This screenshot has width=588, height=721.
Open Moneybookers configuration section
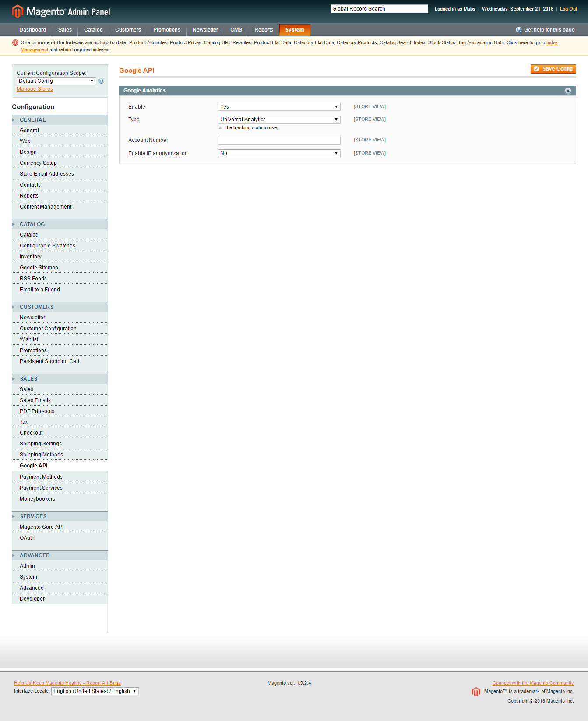pyautogui.click(x=60, y=499)
